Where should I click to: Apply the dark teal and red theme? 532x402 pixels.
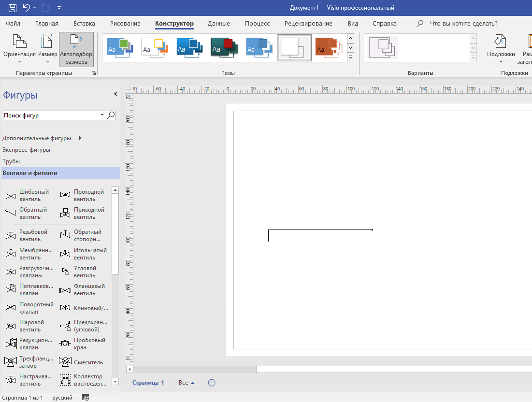point(224,48)
